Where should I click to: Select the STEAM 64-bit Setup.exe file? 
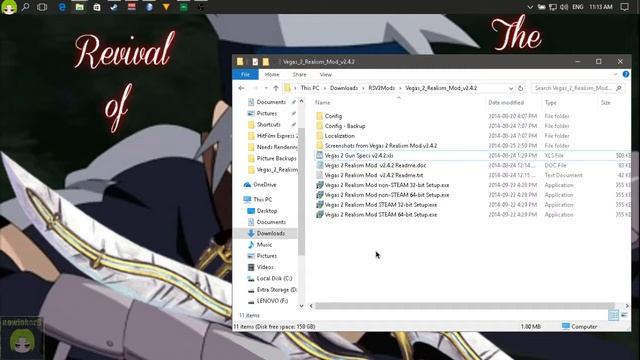pos(381,214)
